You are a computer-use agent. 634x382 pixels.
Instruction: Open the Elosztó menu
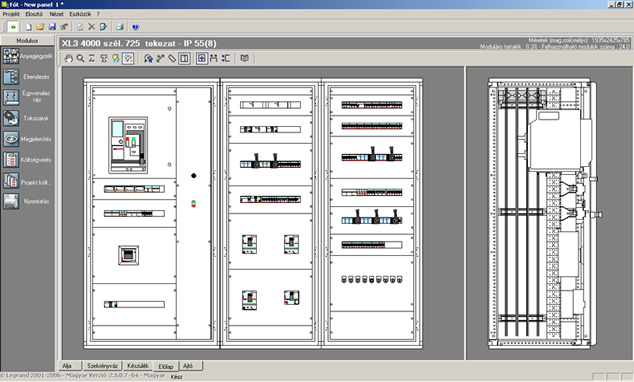[x=34, y=14]
